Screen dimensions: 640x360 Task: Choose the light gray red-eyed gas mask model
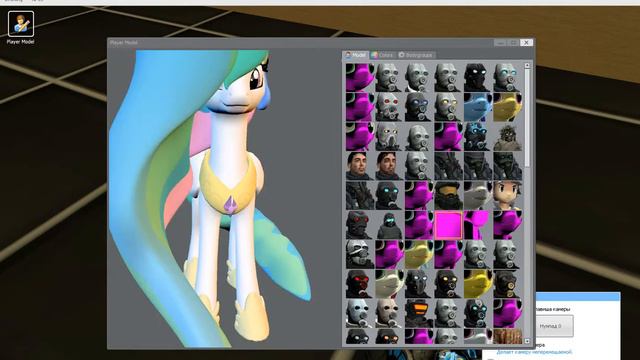point(389,107)
